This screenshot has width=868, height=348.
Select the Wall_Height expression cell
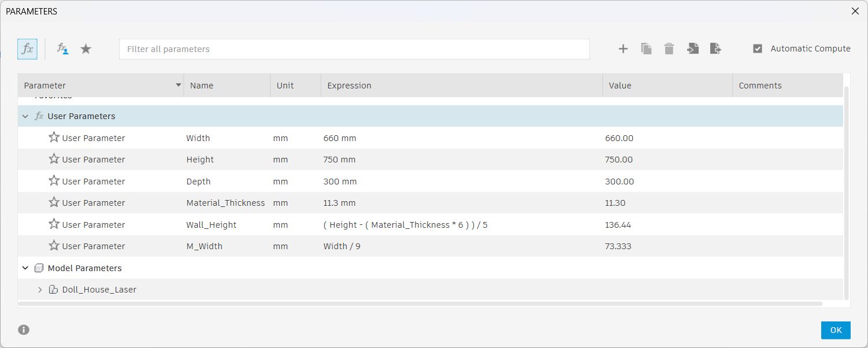click(x=405, y=224)
